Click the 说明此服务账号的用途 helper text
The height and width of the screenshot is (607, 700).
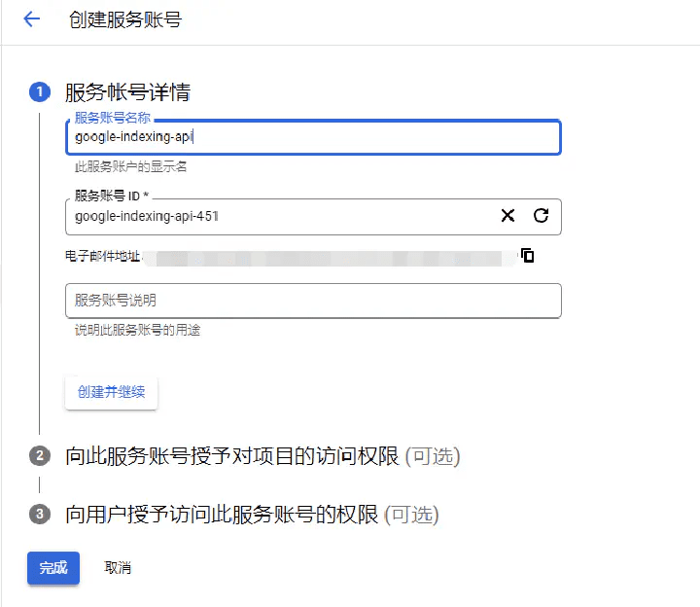tap(137, 331)
